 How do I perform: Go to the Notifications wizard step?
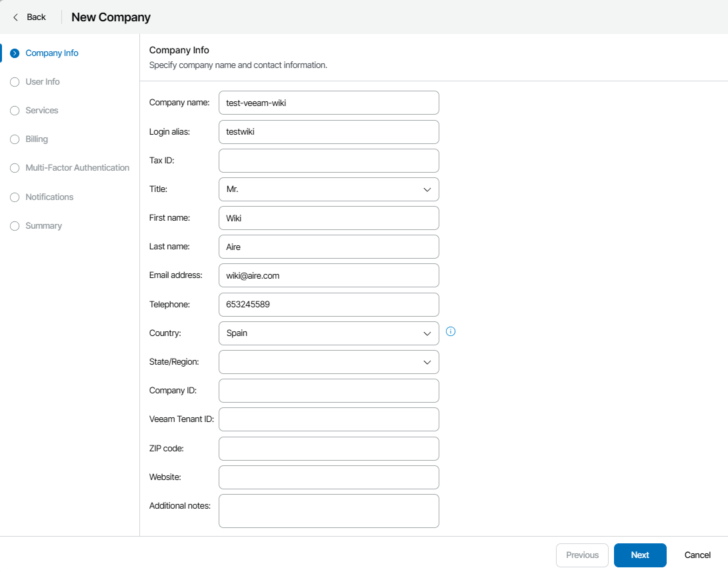point(49,197)
